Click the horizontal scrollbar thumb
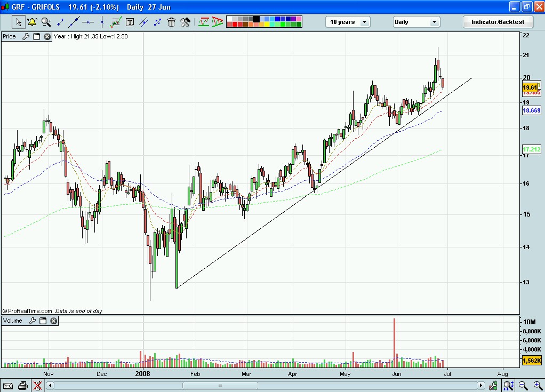The width and height of the screenshot is (545, 392). tap(220, 386)
